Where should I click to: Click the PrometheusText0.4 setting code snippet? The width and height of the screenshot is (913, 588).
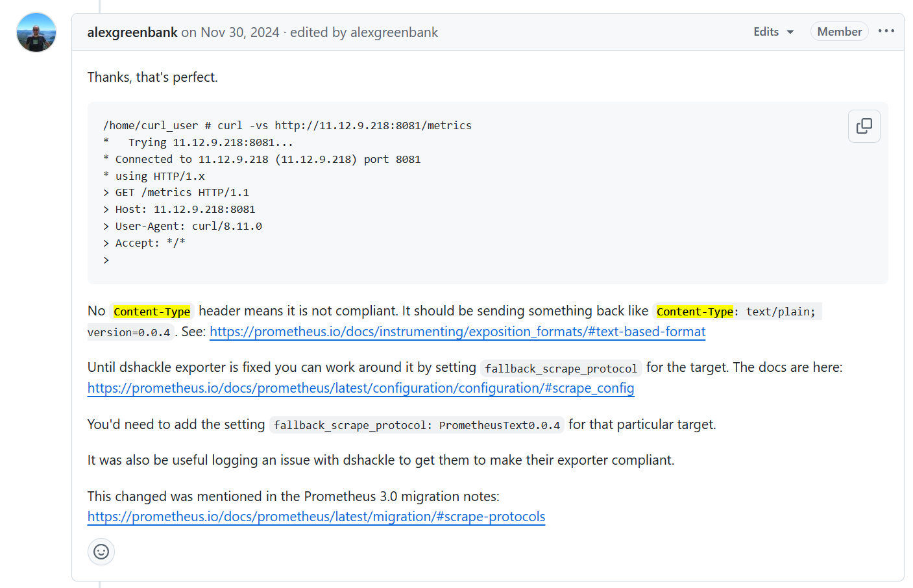pyautogui.click(x=417, y=425)
